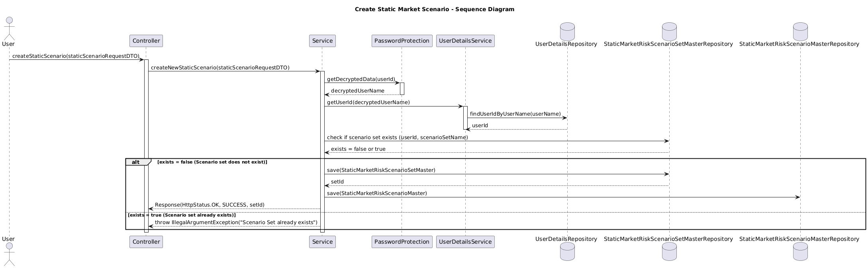Select the bottom Service participant box
Viewport: 868px width, 268px height.
tap(322, 242)
